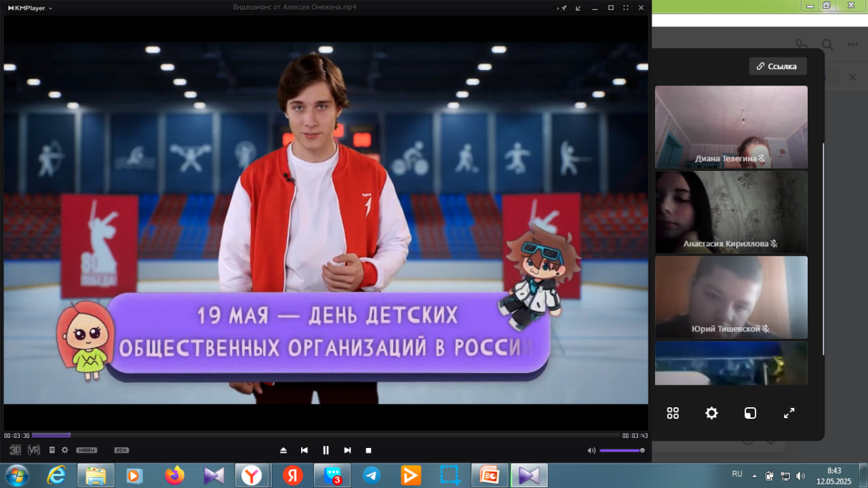This screenshot has height=488, width=868.
Task: Click the participant list scrollbar
Action: (823, 248)
